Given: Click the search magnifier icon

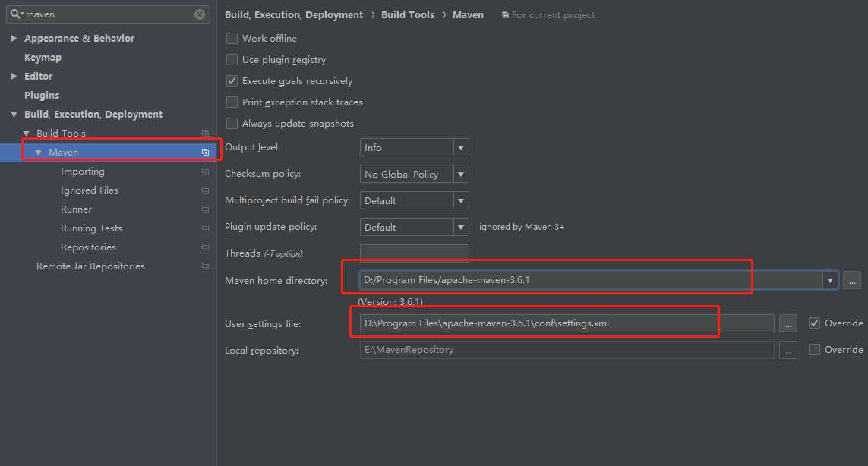Looking at the screenshot, I should pyautogui.click(x=15, y=14).
